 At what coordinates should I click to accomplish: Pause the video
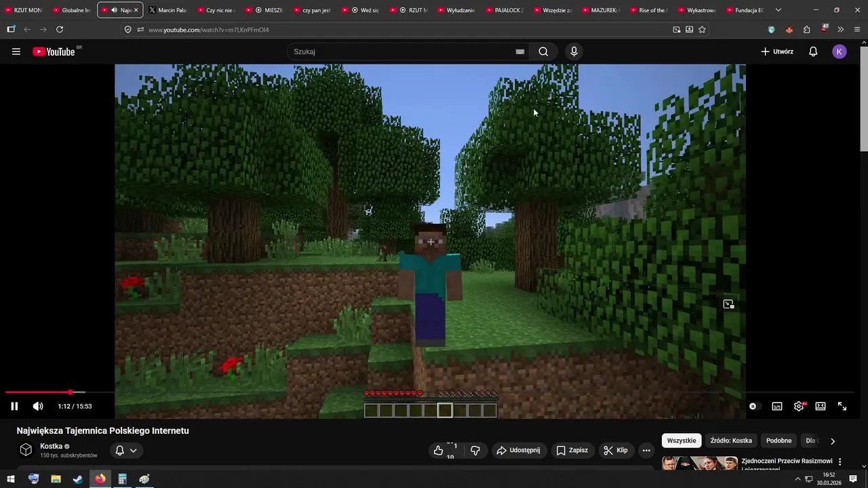coord(14,406)
